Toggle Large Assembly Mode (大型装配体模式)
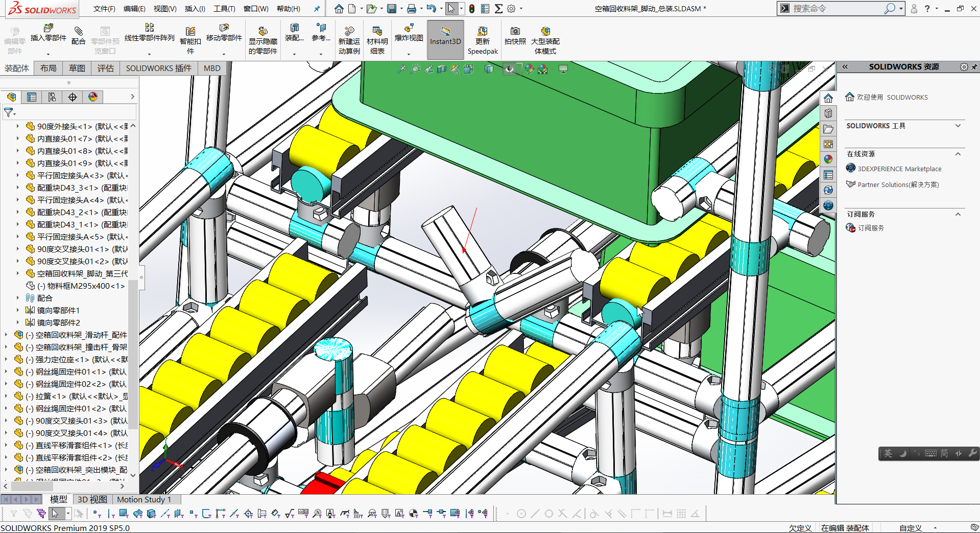This screenshot has height=533, width=980. coord(545,40)
